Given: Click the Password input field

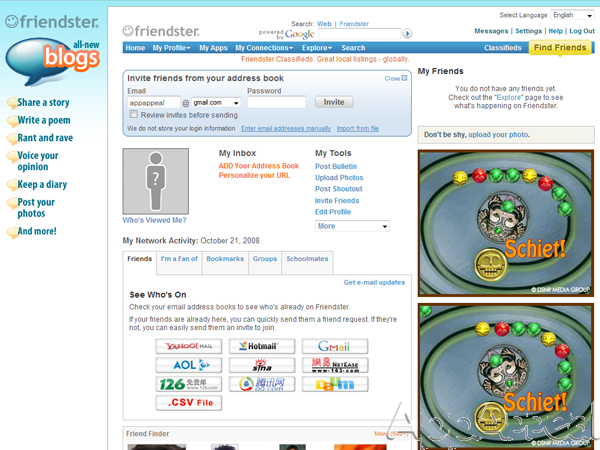Looking at the screenshot, I should point(276,102).
